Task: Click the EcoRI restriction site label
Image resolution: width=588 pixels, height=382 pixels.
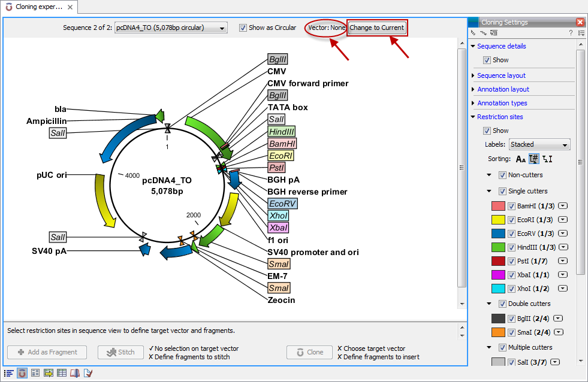Action: coord(281,156)
